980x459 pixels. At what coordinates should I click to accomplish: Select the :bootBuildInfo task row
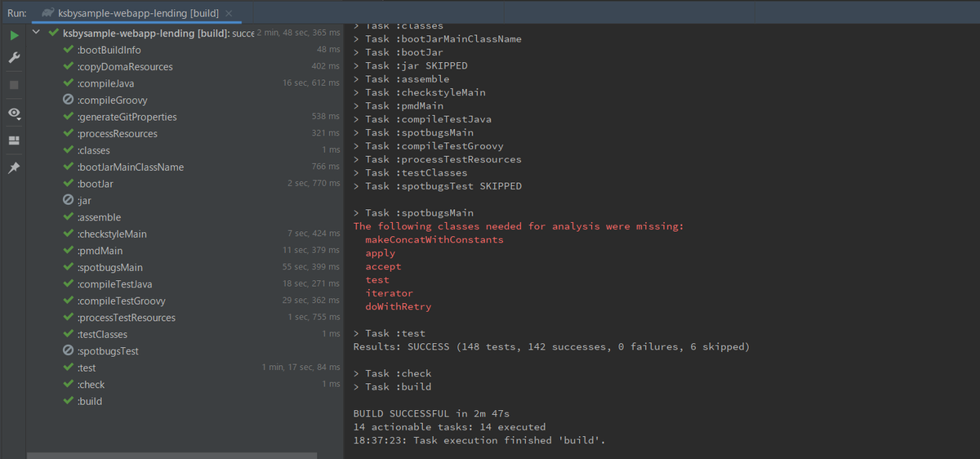coord(185,50)
